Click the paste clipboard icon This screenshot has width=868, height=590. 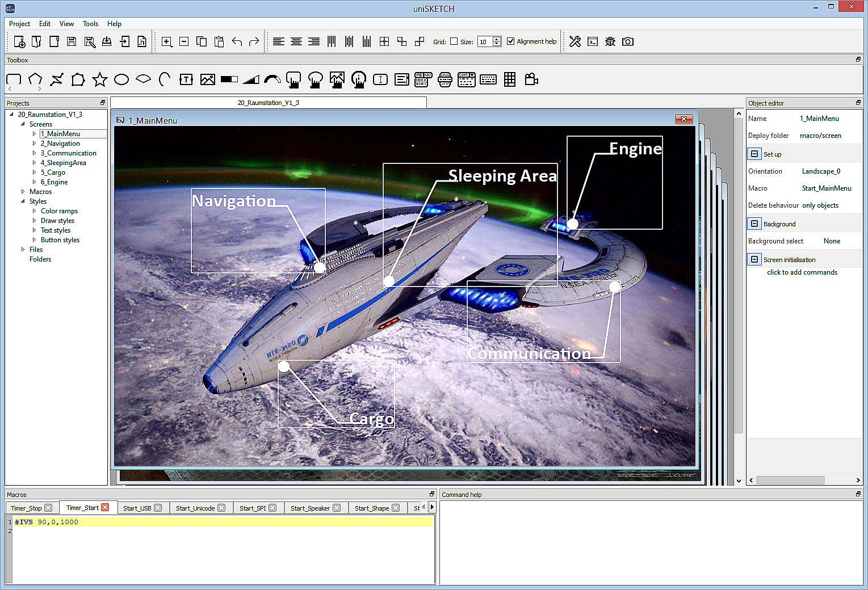(219, 41)
